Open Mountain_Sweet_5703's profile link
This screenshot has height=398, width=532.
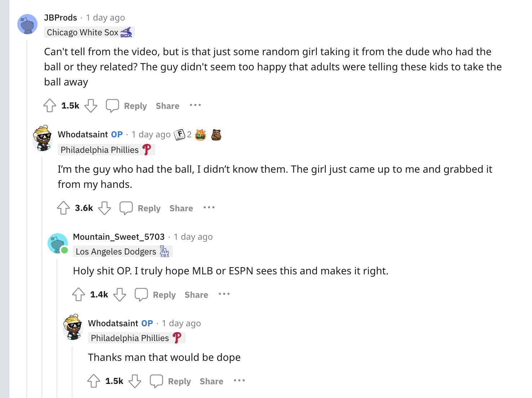click(119, 237)
